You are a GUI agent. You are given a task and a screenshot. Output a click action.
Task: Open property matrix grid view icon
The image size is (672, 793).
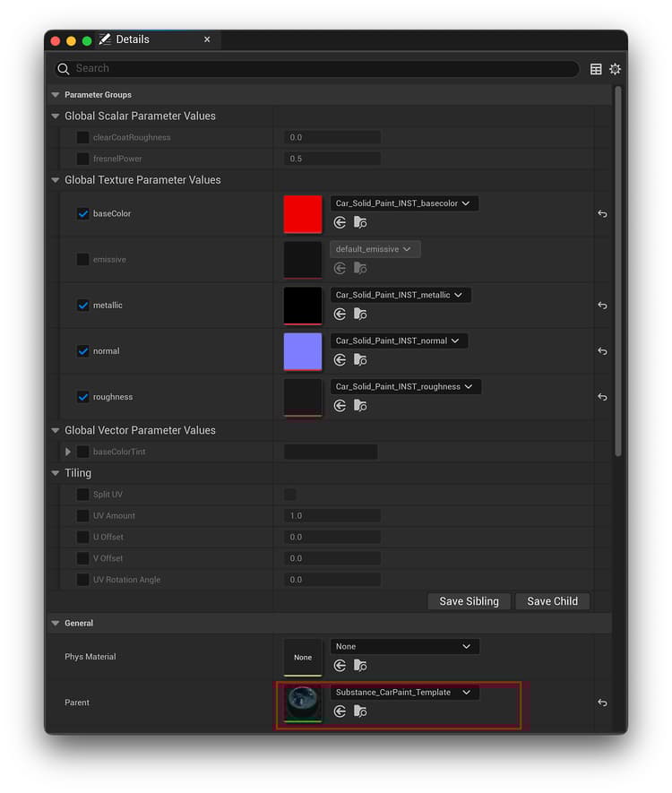(x=596, y=69)
